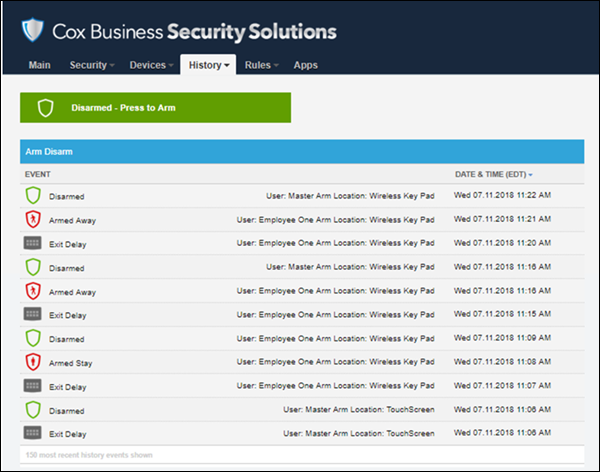Select timestamp 'Wed 07.11.2018 11:08 AM'

[502, 361]
